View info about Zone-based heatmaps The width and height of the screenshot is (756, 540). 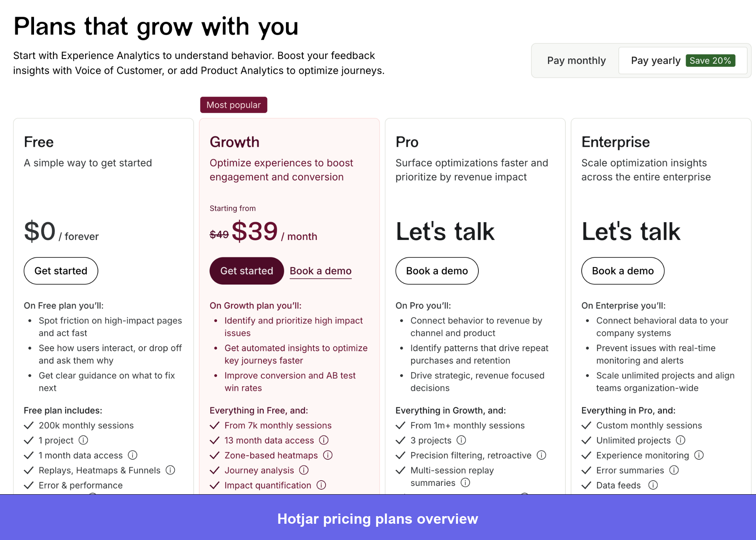point(328,455)
